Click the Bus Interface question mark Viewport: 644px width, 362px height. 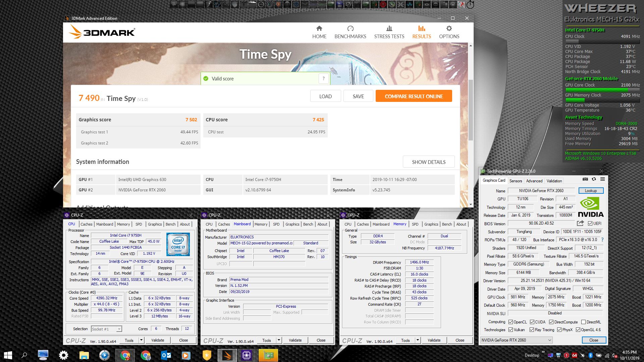pyautogui.click(x=602, y=240)
